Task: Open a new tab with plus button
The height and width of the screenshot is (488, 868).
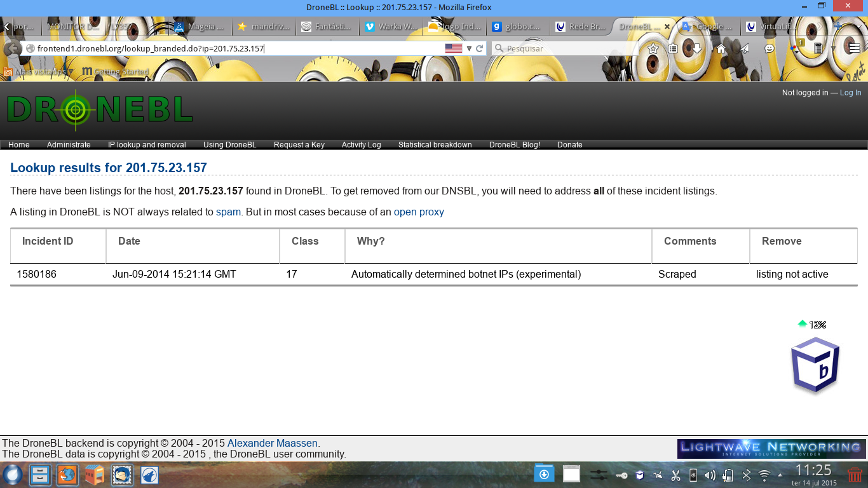Action: [838, 27]
